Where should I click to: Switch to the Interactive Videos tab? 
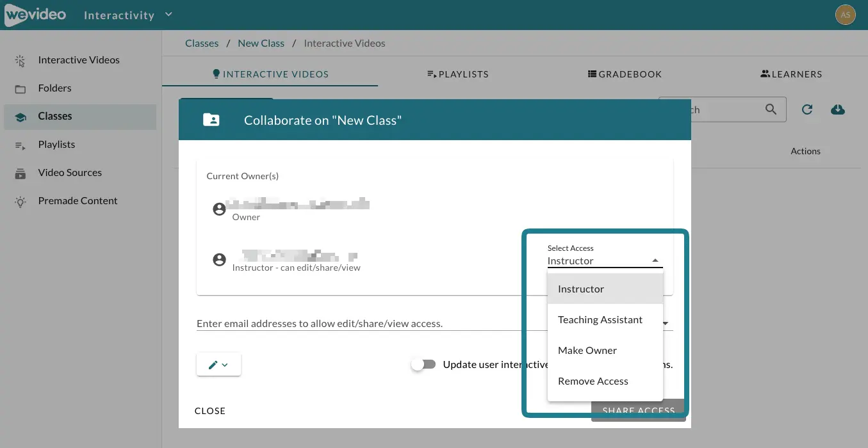270,74
